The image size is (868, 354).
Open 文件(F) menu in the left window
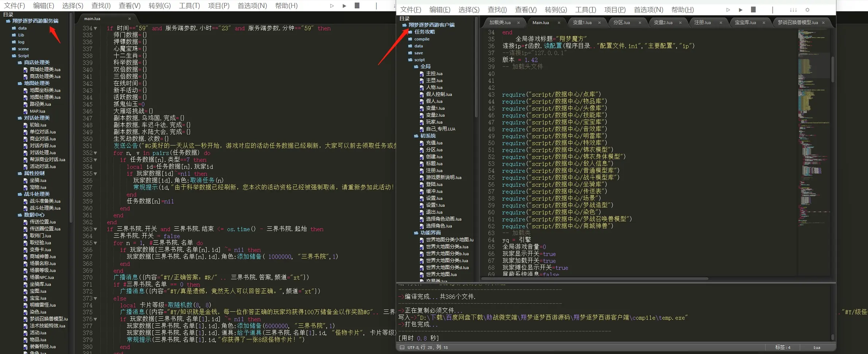[14, 6]
